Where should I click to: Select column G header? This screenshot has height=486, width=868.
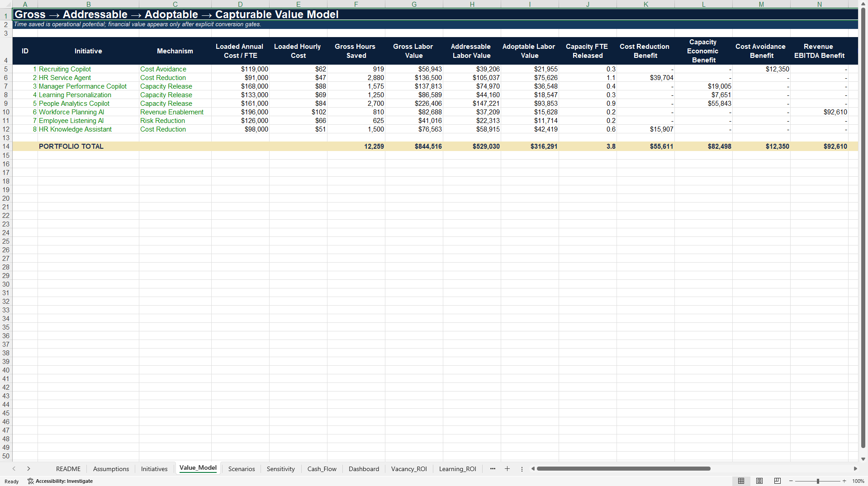(x=414, y=4)
